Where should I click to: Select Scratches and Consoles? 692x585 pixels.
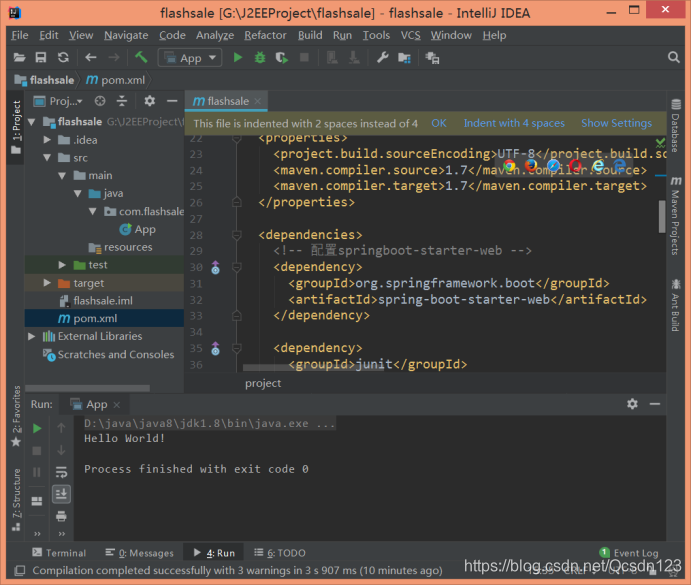(x=108, y=354)
